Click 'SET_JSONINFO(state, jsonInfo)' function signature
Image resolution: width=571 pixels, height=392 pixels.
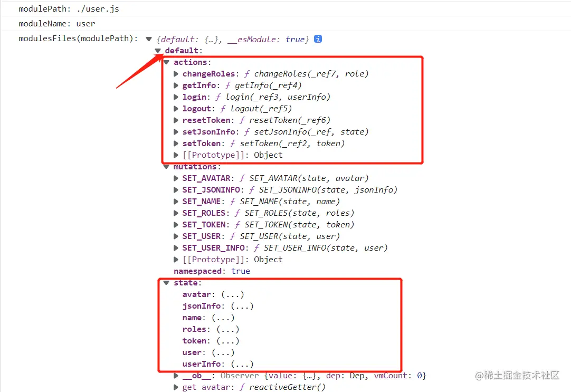click(328, 190)
